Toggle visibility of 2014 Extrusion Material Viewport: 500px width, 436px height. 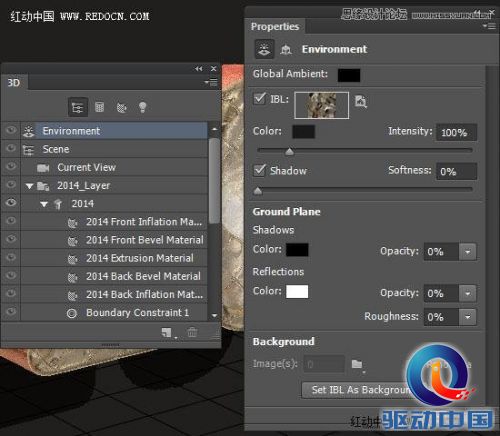tap(11, 257)
